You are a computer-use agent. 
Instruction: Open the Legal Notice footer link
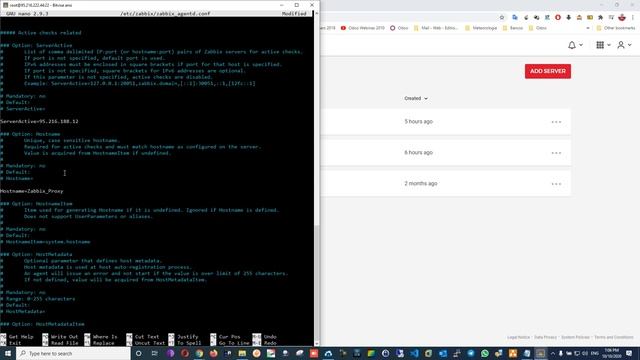518,337
